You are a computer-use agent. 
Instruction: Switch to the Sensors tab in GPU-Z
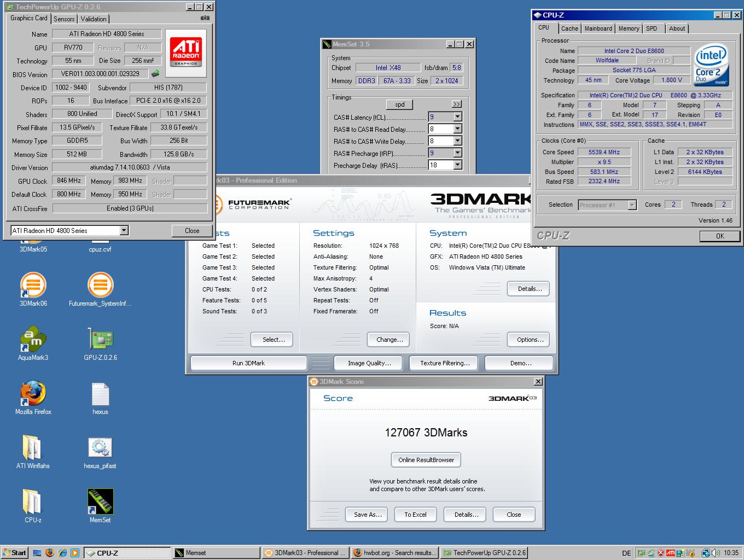point(64,19)
